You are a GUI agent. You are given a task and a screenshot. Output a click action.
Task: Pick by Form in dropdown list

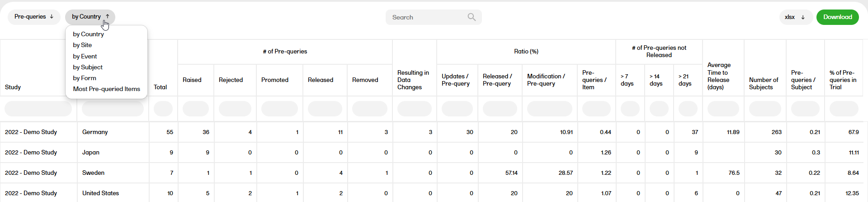pos(85,78)
